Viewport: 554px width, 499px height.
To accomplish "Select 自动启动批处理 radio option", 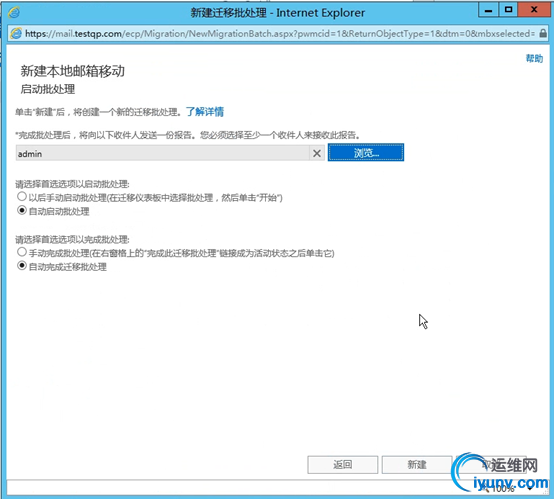I will (22, 210).
